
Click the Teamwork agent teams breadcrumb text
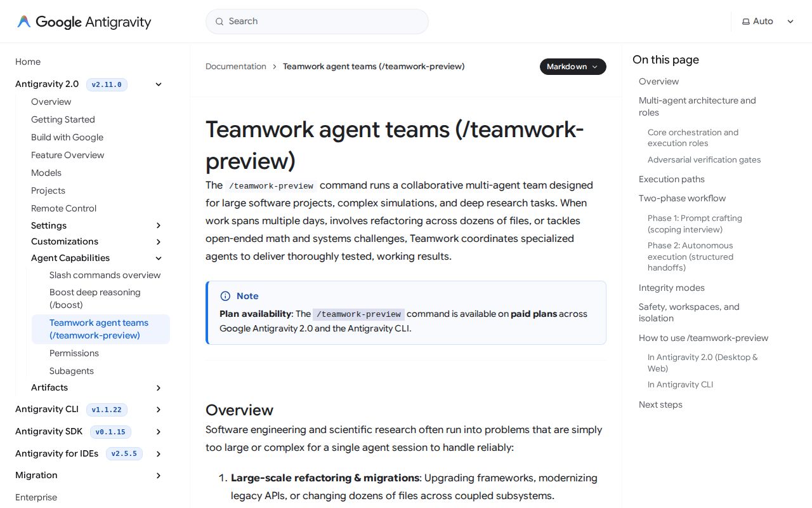(374, 67)
